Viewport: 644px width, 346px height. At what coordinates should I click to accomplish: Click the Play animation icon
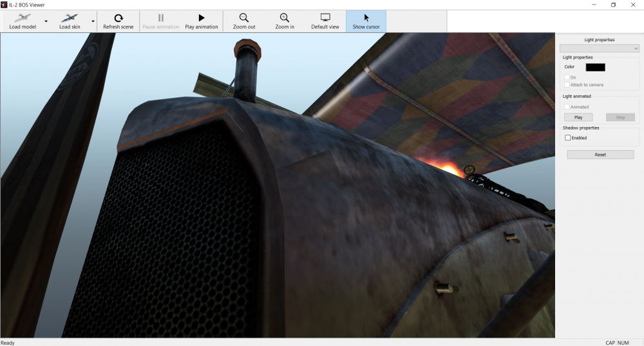point(202,18)
